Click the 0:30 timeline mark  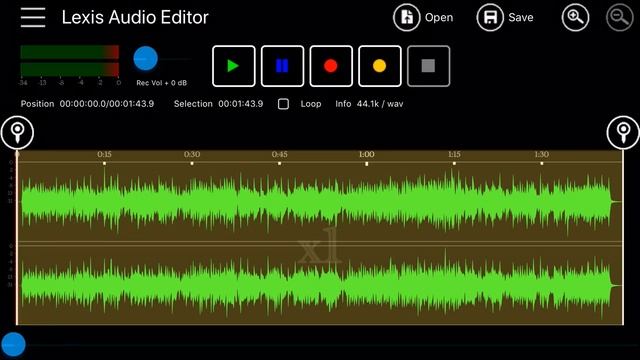click(192, 155)
